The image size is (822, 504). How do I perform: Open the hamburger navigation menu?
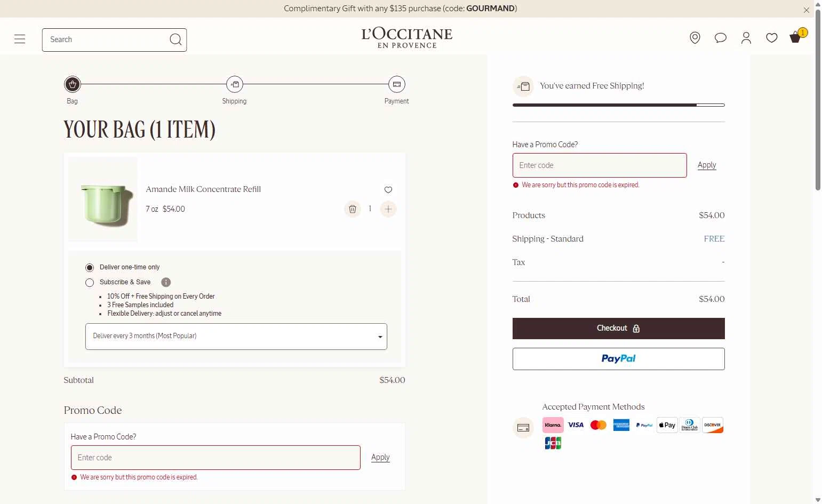[20, 39]
